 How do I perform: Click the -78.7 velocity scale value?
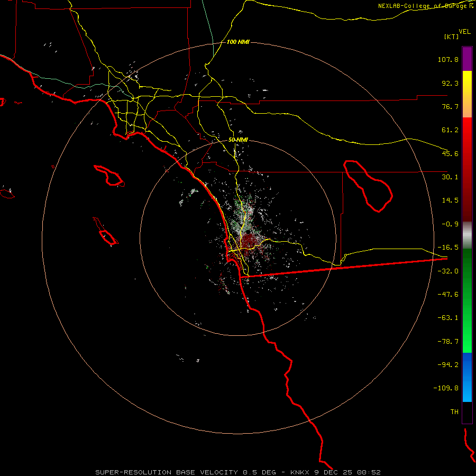(448, 342)
